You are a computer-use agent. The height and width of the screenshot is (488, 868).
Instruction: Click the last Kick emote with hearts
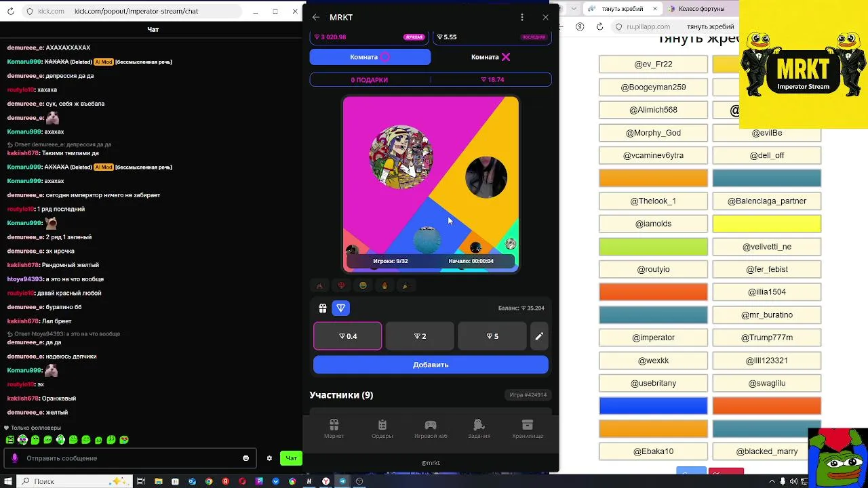pyautogui.click(x=124, y=440)
